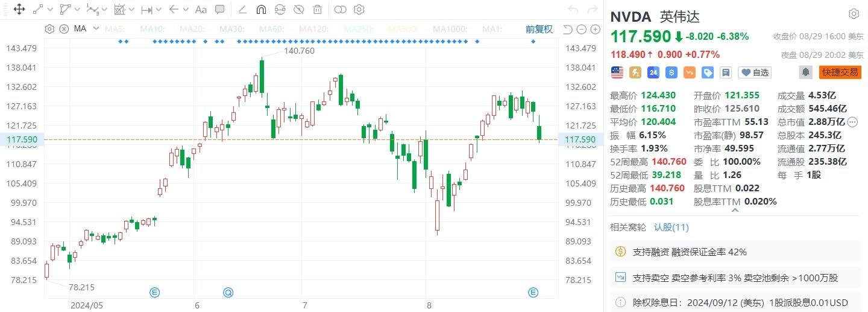
Task: Click the Lv1 lightning quote icon
Action: (635, 72)
